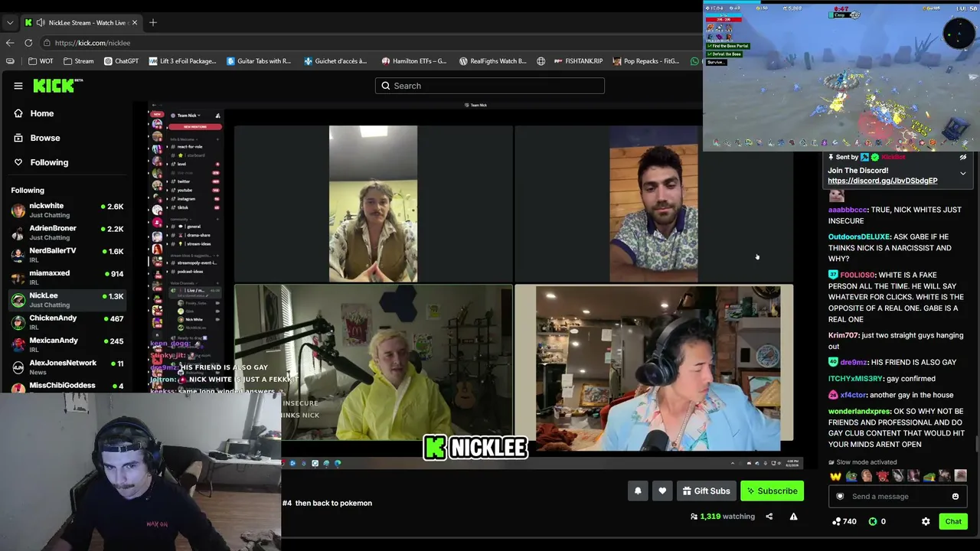Screen dimensions: 980x551
Task: Share the stream via share icon
Action: click(x=769, y=517)
